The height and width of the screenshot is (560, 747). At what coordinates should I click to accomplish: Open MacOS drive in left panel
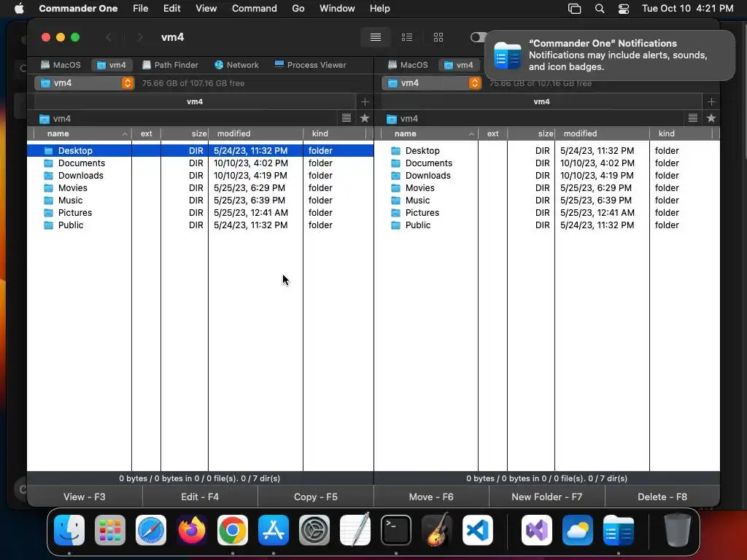point(61,65)
